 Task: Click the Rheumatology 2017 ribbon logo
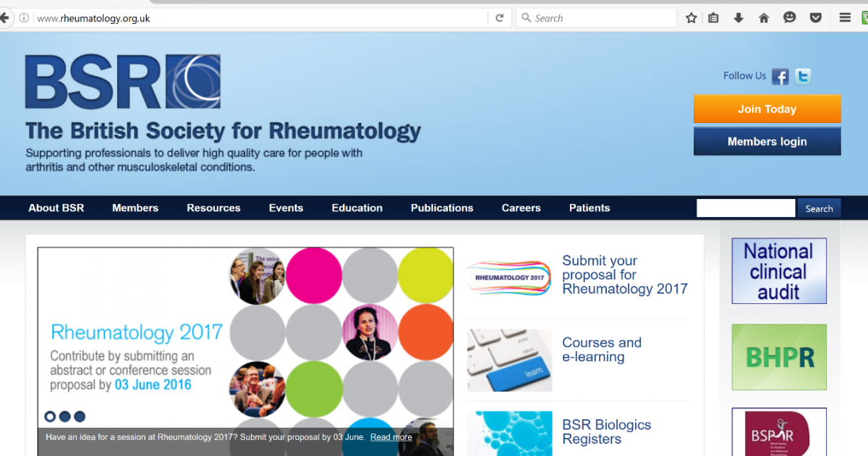coord(509,277)
